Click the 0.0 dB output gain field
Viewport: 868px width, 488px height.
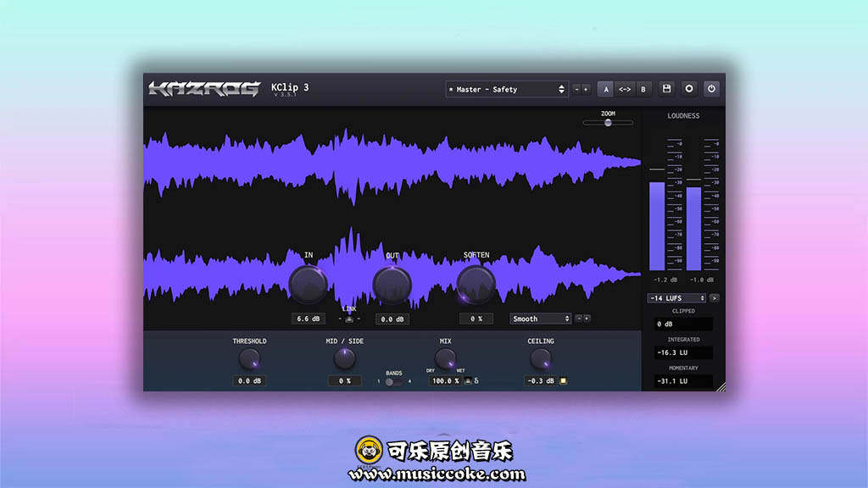392,319
